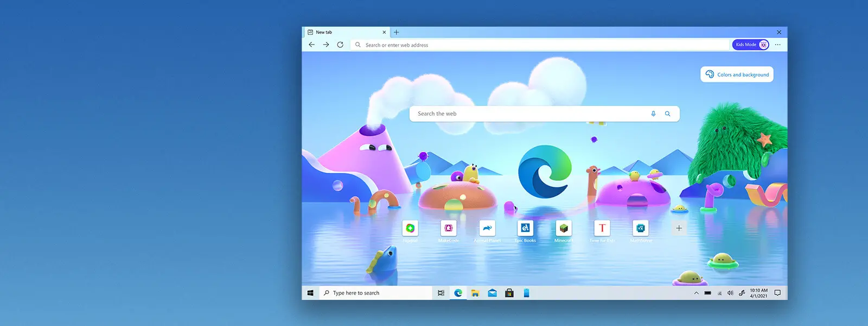Open the browser settings ellipsis menu
The width and height of the screenshot is (868, 326).
(777, 45)
